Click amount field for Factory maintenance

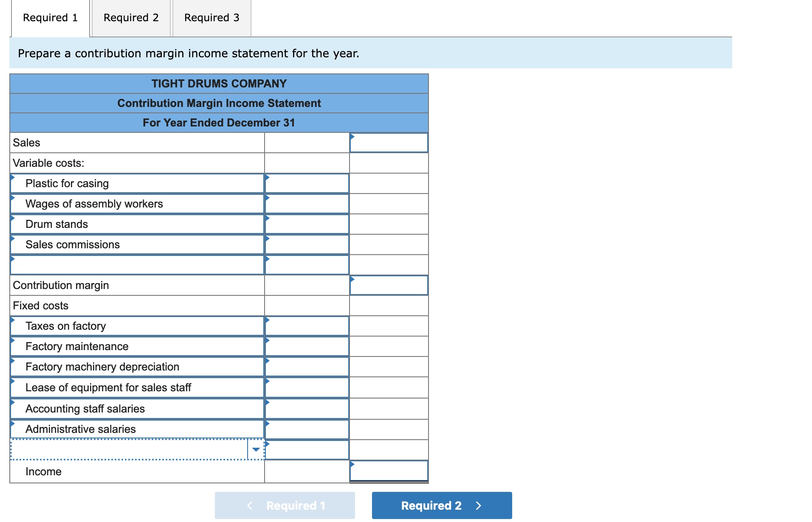point(307,346)
